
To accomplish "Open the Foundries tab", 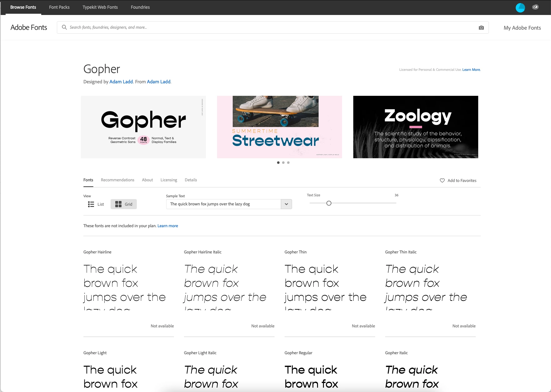I will [140, 7].
